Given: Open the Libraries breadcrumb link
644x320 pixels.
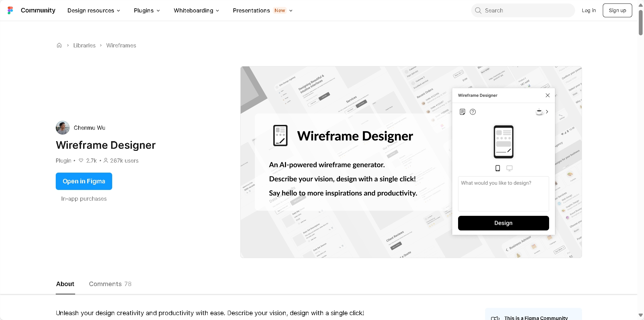Looking at the screenshot, I should click(x=84, y=45).
